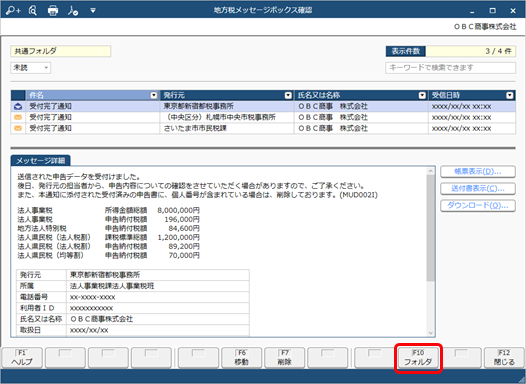
Task: Open the title bar toolbar dropdown arrow
Action: [x=93, y=11]
